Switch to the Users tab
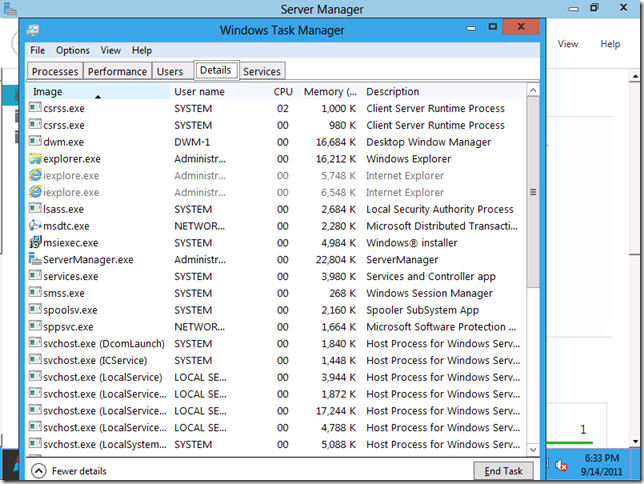This screenshot has width=644, height=484. click(170, 71)
